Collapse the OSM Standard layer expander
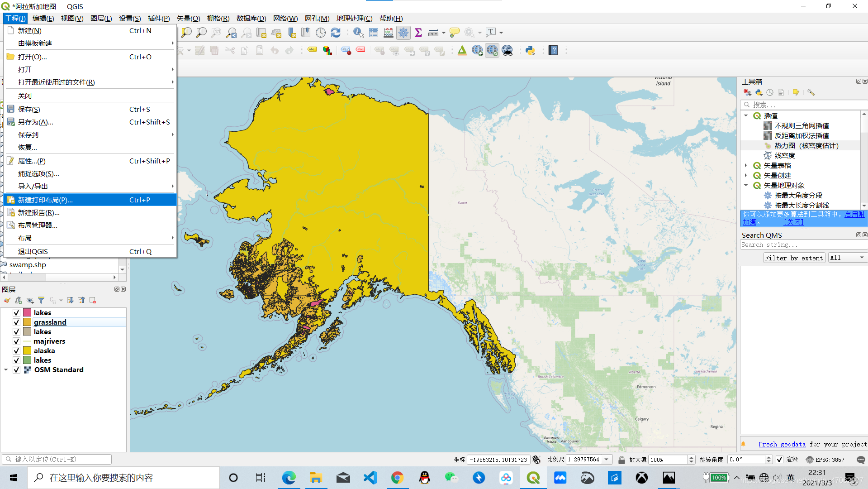The height and width of the screenshot is (489, 868). pyautogui.click(x=6, y=370)
